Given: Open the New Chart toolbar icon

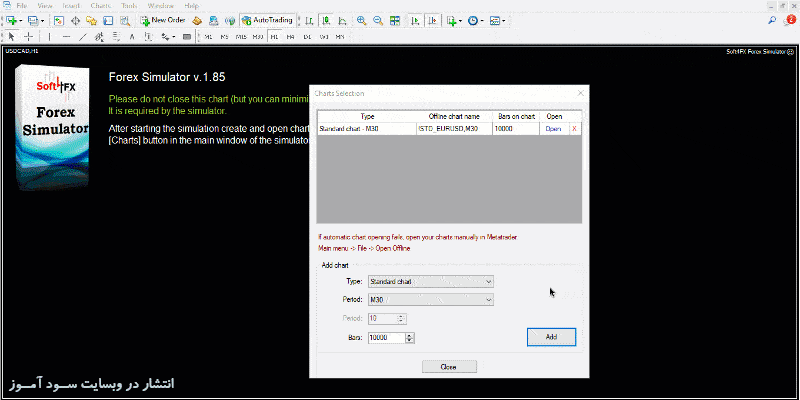Looking at the screenshot, I should pos(12,20).
